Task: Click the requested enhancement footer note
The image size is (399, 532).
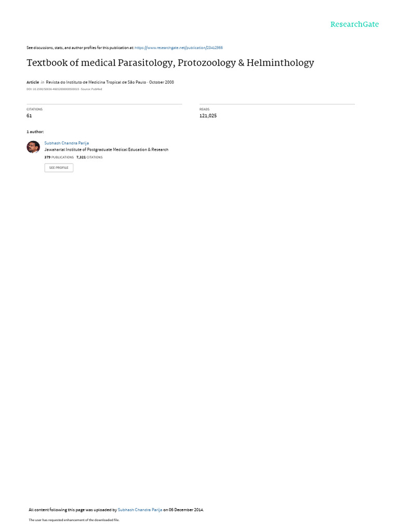Action: pyautogui.click(x=74, y=520)
